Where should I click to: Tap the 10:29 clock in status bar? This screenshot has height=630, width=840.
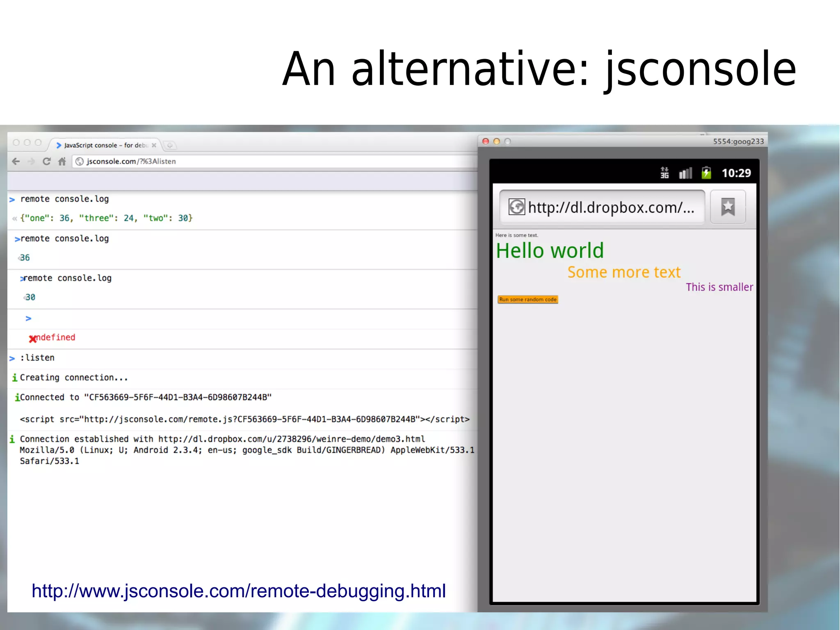pos(736,173)
